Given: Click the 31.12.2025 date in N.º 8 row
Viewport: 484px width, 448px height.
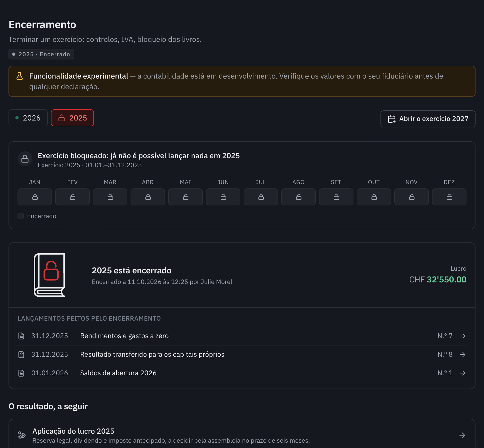Looking at the screenshot, I should pyautogui.click(x=50, y=355).
